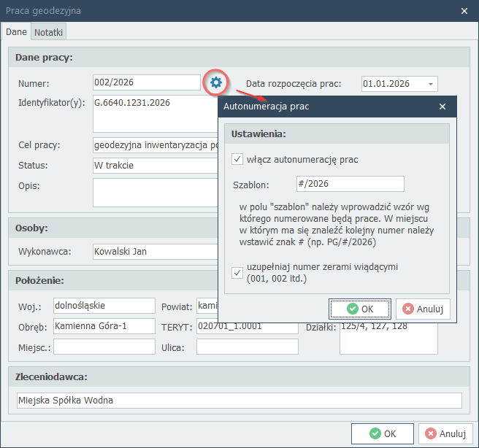
Task: Click the Szablon template field
Action: pyautogui.click(x=350, y=184)
